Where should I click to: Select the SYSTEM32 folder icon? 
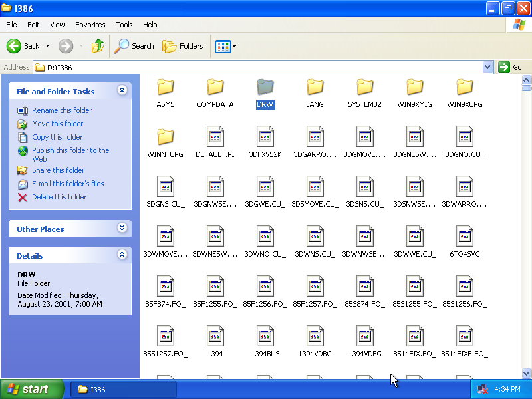pyautogui.click(x=364, y=87)
